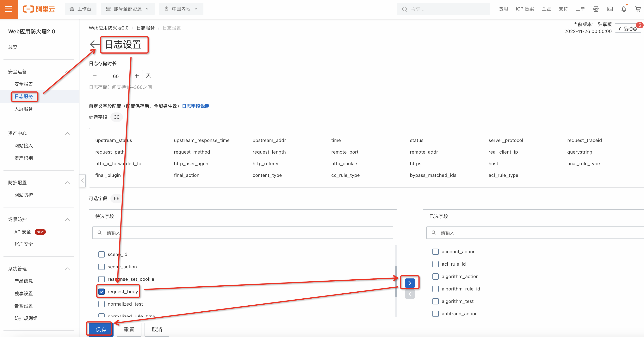Click the Alibaba Cloud logo
Viewport: 644px width, 337px height.
coord(39,9)
